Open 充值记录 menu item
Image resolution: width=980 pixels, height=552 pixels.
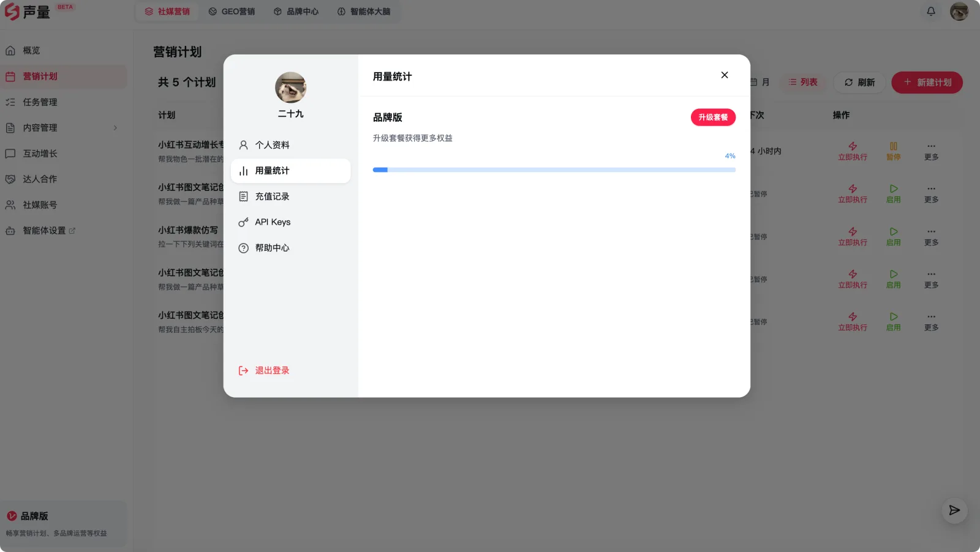290,196
